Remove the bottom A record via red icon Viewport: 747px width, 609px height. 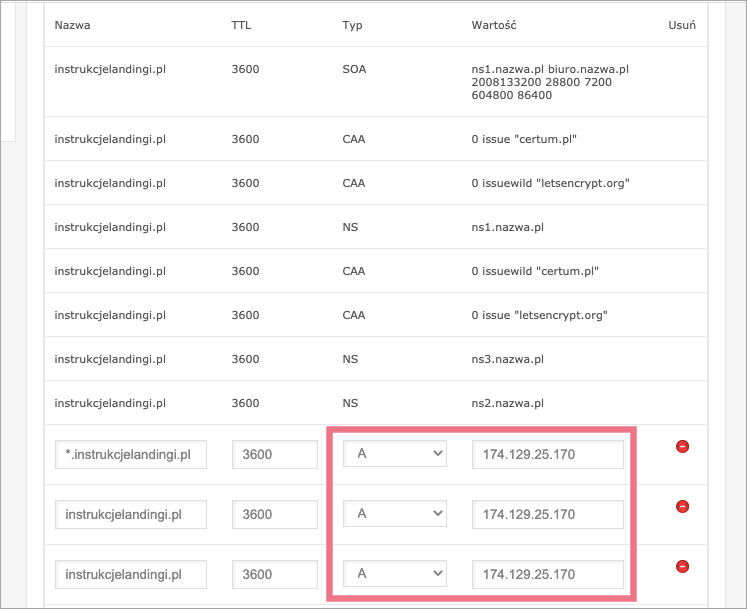(683, 566)
